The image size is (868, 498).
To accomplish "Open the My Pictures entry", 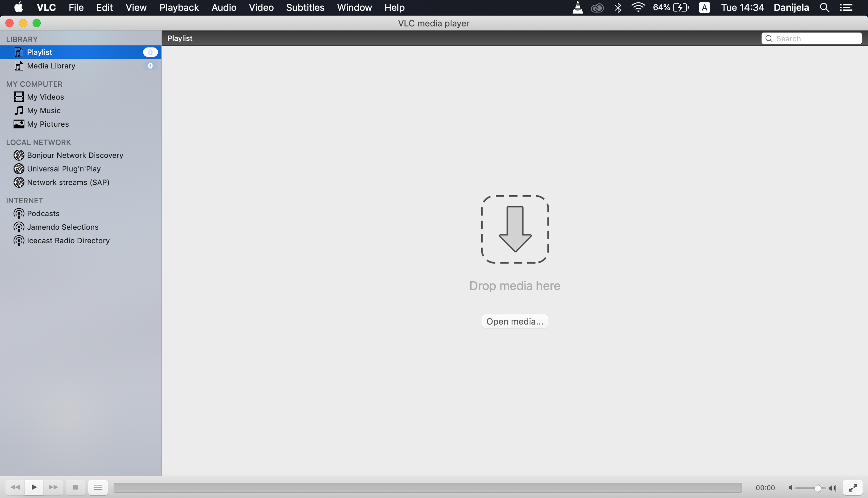I will pos(47,124).
